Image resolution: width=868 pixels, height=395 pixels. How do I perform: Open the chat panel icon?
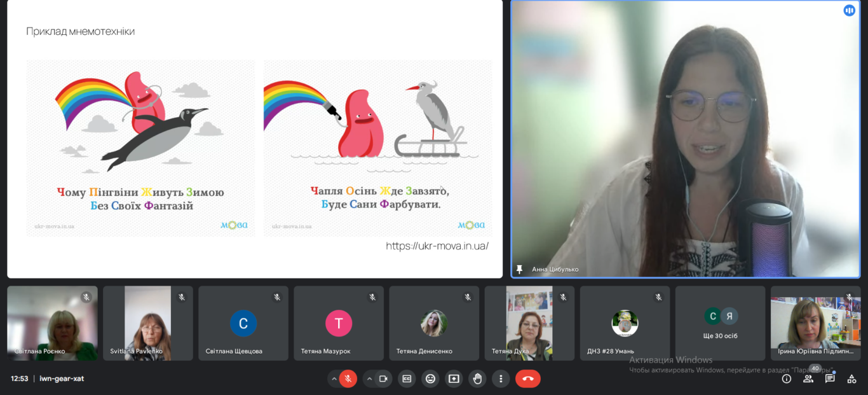click(830, 378)
